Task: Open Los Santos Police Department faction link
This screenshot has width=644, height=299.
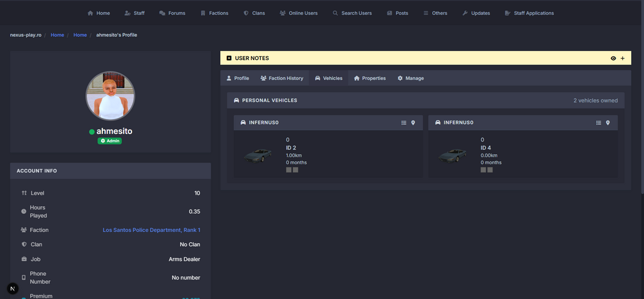Action: click(x=151, y=230)
